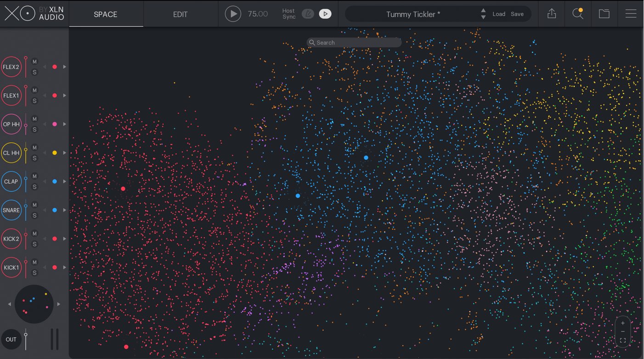The height and width of the screenshot is (359, 644).
Task: Trigger the CLAP pad
Action: click(11, 181)
